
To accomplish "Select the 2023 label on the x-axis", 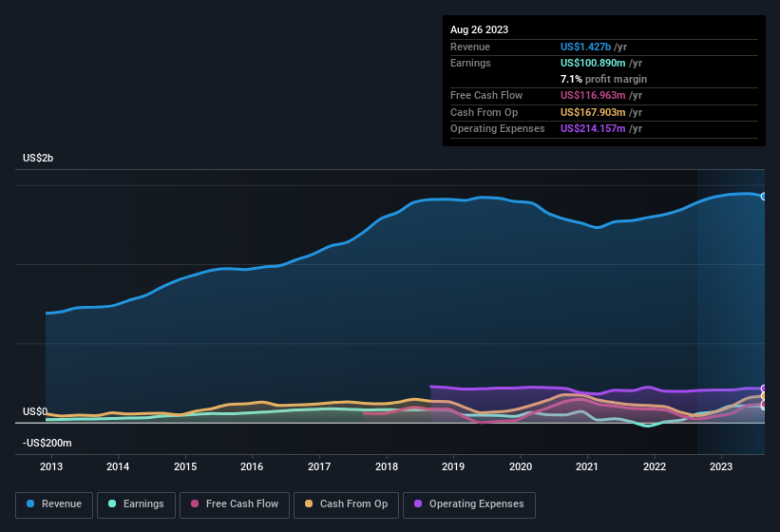I will click(721, 466).
